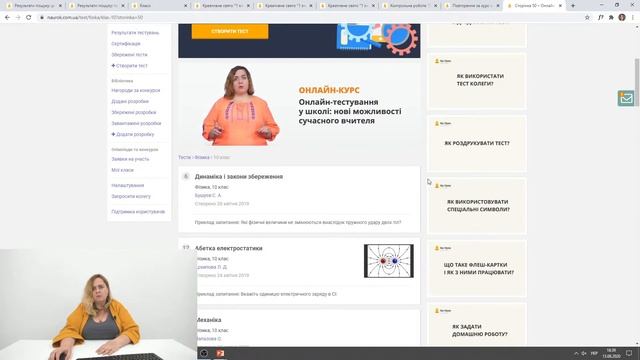This screenshot has height=360, width=640.
Task: Click the volume icon in system tray
Action: tap(584, 353)
